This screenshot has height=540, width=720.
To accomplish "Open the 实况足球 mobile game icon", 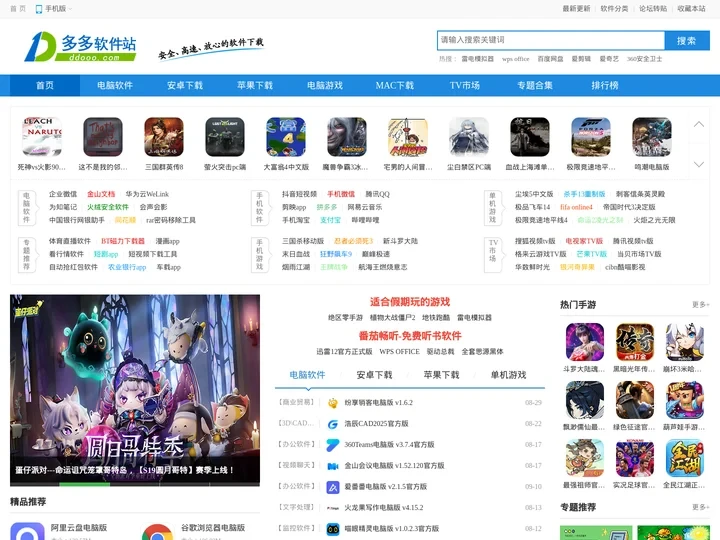I will click(635, 458).
